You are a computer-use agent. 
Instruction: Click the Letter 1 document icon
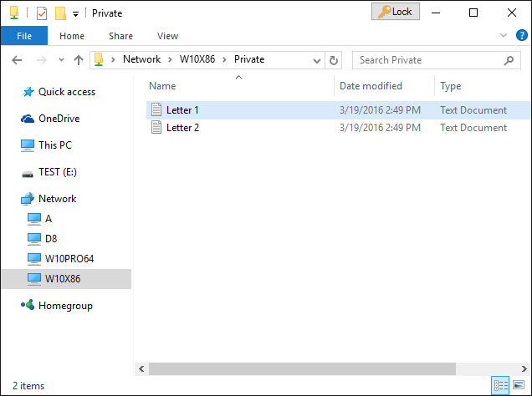[156, 109]
